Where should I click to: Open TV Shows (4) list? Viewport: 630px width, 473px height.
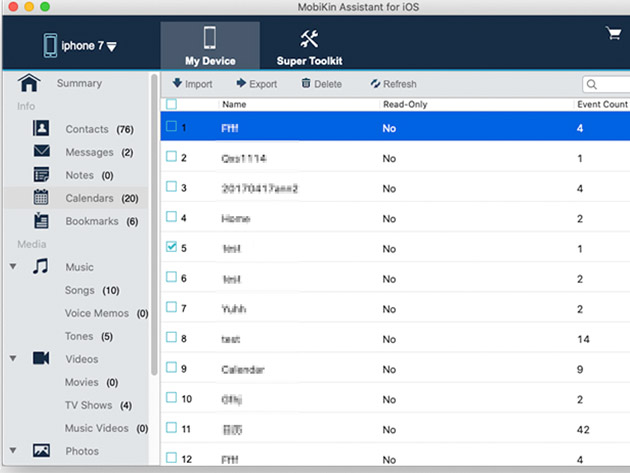[98, 405]
